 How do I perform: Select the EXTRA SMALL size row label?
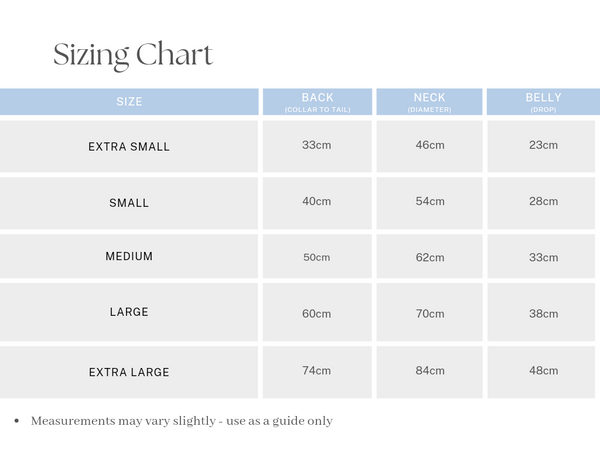click(x=129, y=147)
